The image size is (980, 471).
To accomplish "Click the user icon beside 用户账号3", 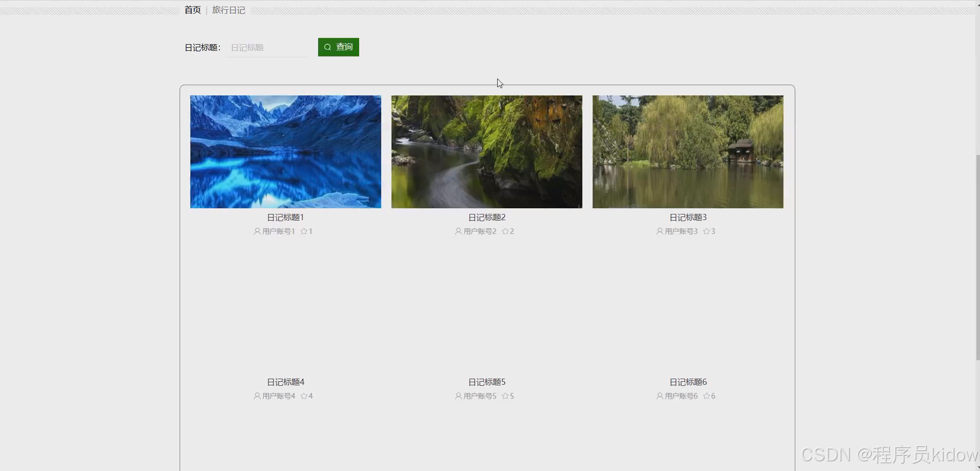I will [x=659, y=231].
